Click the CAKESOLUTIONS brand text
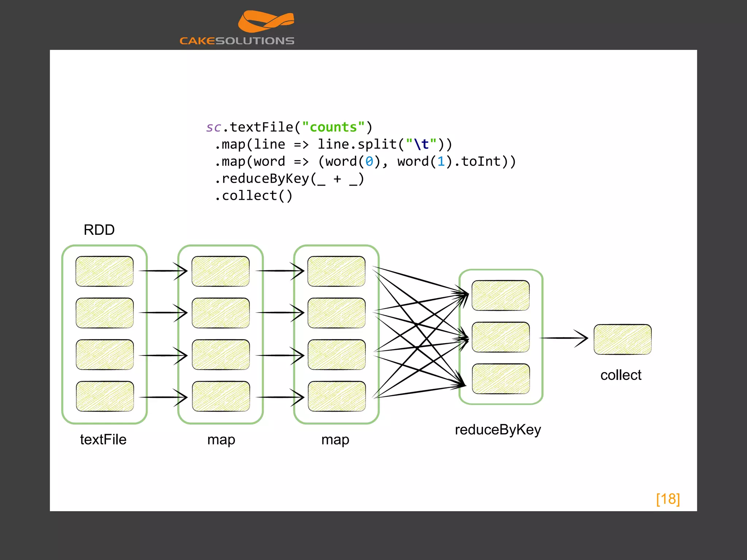Screen dimensions: 747x560 pyautogui.click(x=237, y=41)
